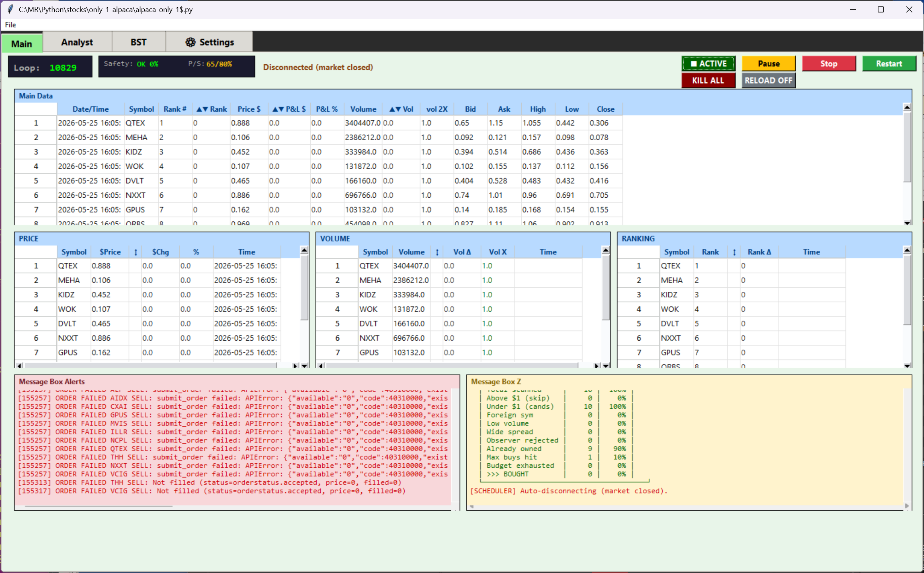Click the Low column header
924x573 pixels.
(572, 109)
